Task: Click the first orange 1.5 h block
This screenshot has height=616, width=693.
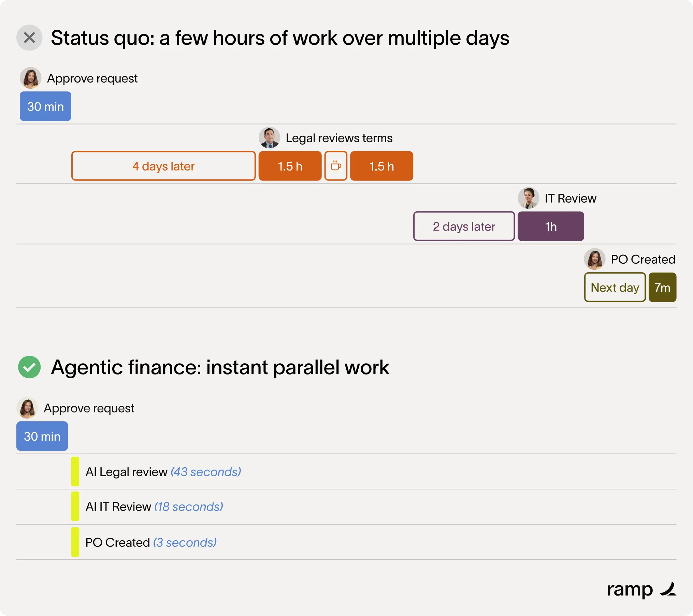Action: 290,166
